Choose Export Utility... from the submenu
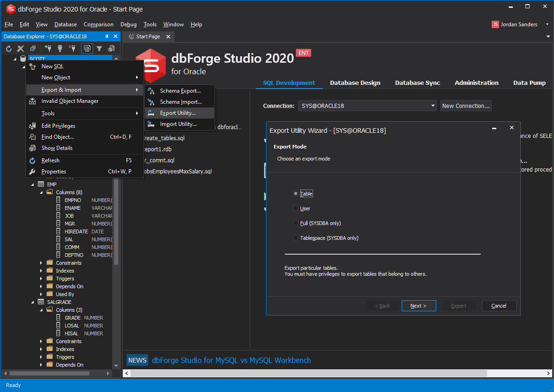Screen dimensions: 554x392 pos(180,113)
